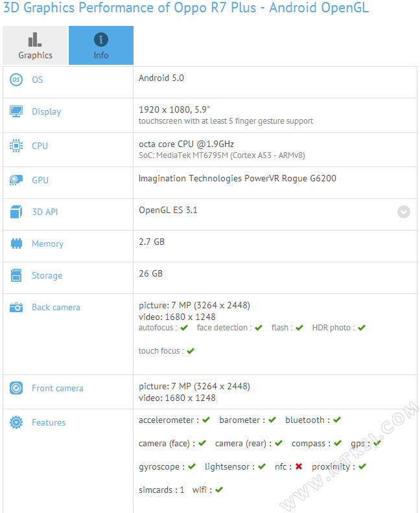Click the red X next to nfc
420x513 pixels.
coord(299,466)
